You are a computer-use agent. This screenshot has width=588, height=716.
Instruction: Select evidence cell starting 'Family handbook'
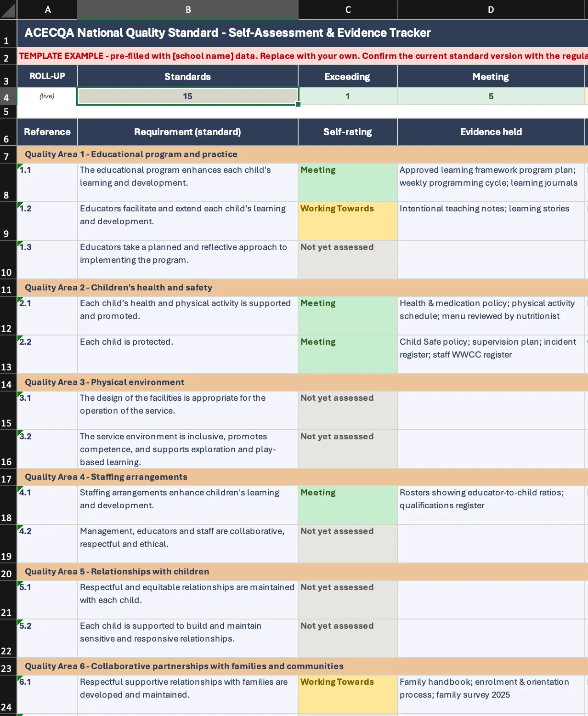click(x=491, y=694)
